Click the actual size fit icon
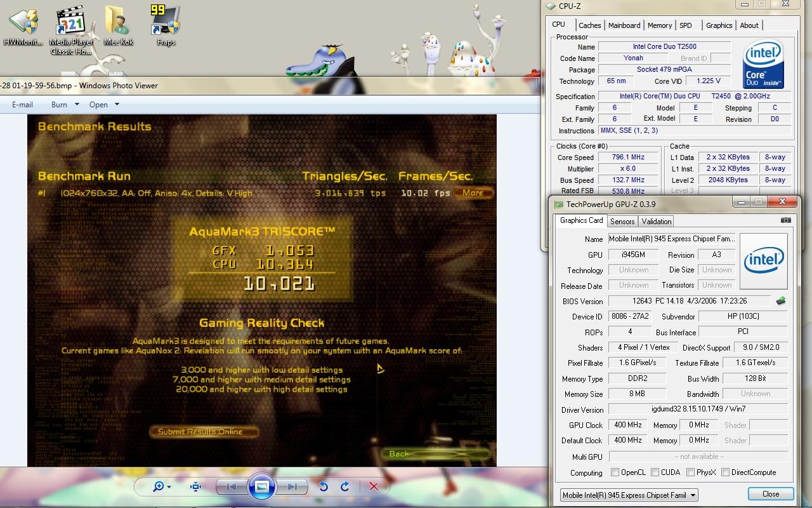 click(195, 486)
